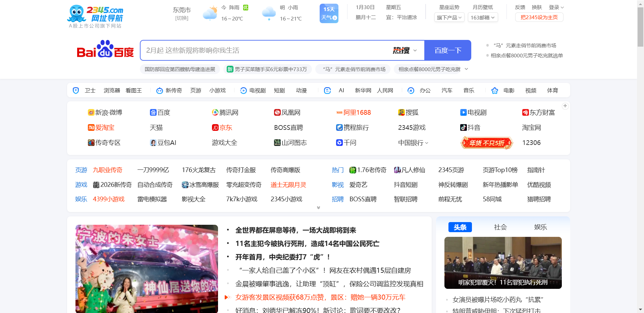Click 把2345设为主页 link

[x=539, y=17]
